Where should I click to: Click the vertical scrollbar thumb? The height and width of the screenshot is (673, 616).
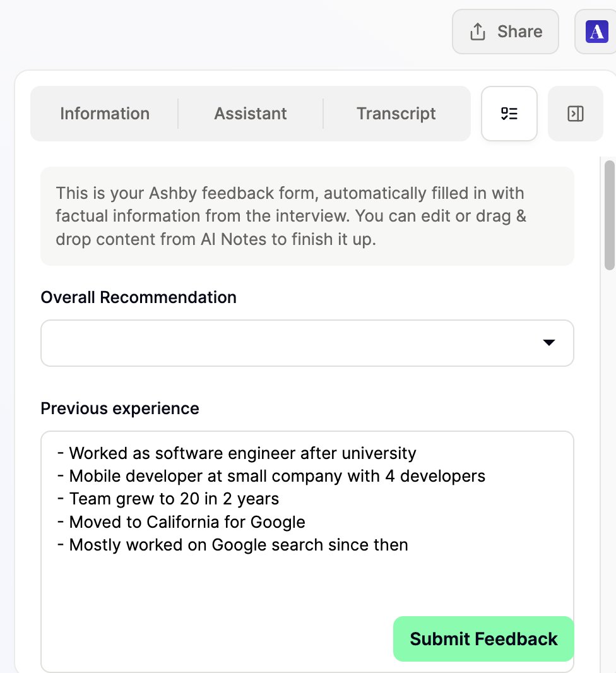point(610,215)
